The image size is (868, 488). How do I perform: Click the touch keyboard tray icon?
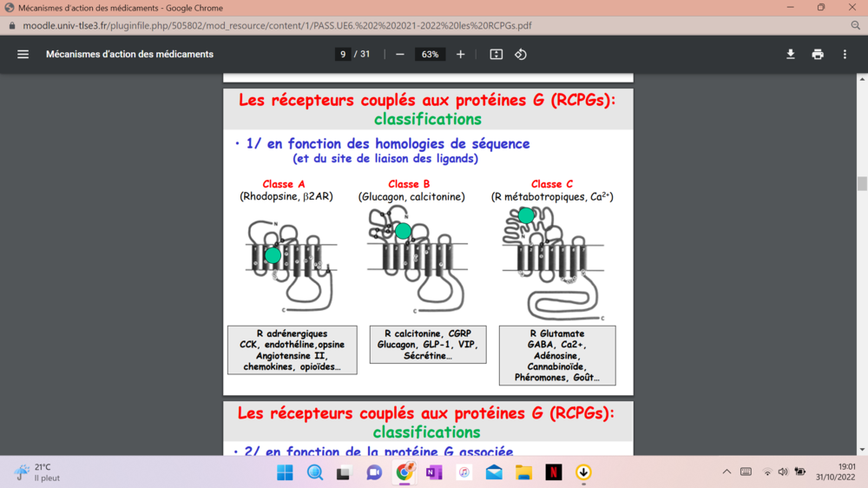(x=746, y=472)
